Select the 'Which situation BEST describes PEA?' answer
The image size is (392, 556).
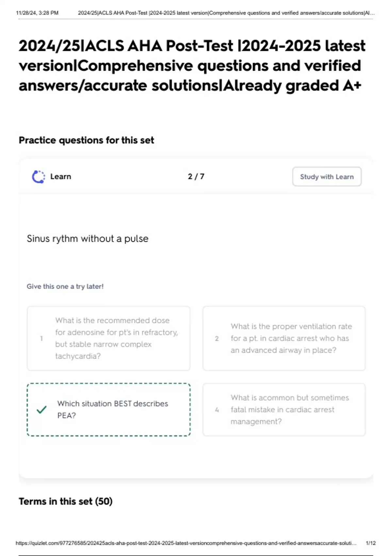[112, 409]
